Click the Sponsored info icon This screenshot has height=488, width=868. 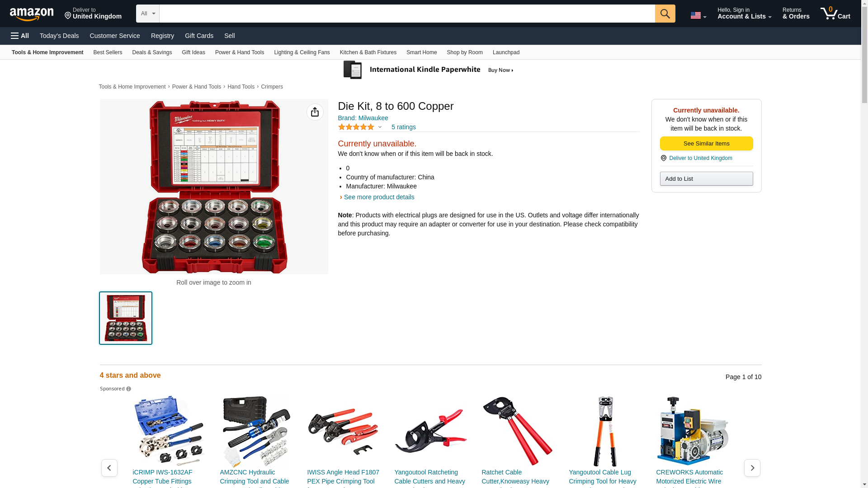point(129,389)
